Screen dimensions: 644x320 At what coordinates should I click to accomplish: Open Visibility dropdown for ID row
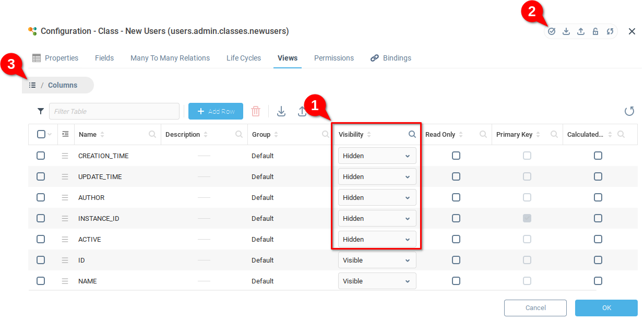click(377, 260)
